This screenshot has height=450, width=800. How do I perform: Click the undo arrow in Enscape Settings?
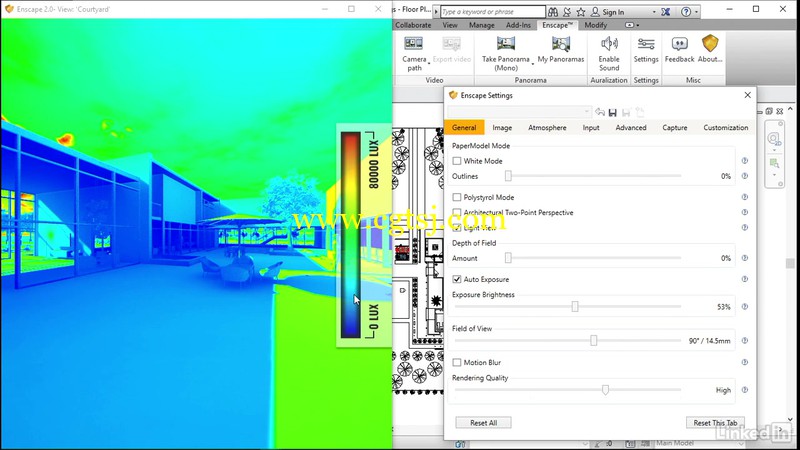pyautogui.click(x=600, y=112)
